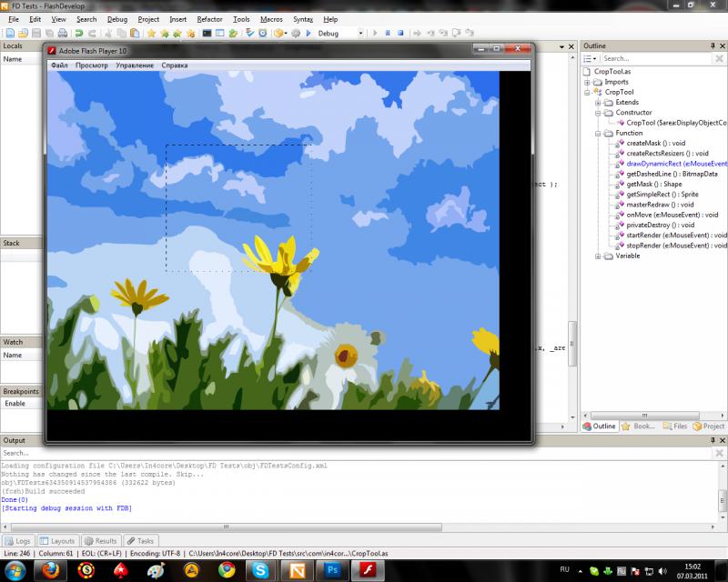The image size is (728, 582).
Task: Switch to the Logs tab
Action: coord(17,541)
